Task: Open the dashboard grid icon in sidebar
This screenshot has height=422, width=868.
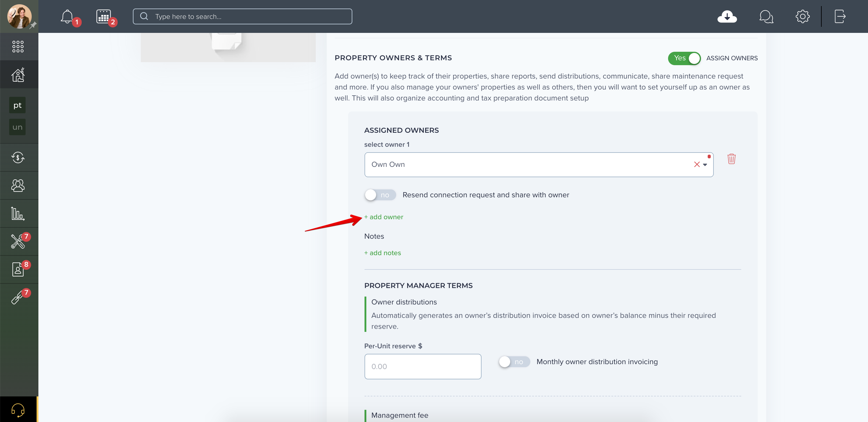Action: click(x=18, y=47)
